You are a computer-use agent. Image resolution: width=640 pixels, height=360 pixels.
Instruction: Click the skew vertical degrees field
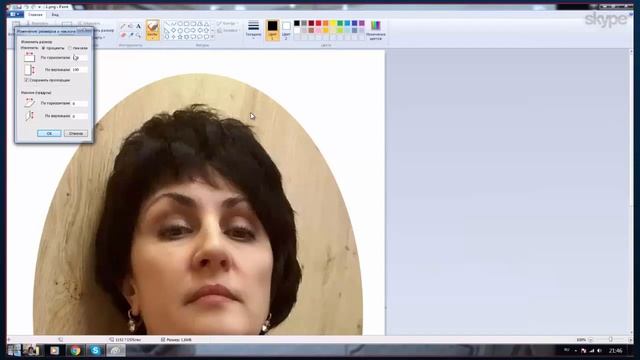[x=80, y=116]
